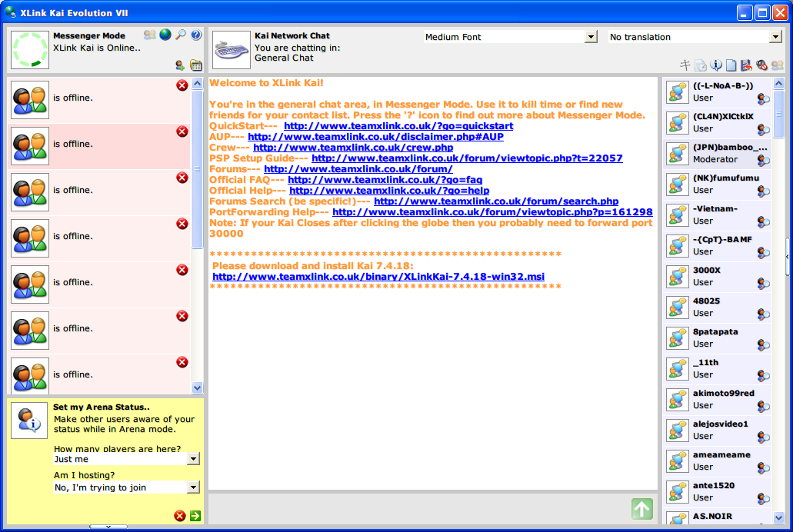This screenshot has width=793, height=532.
Task: Select user (CL4N)XICtkIX
Action: point(717,123)
